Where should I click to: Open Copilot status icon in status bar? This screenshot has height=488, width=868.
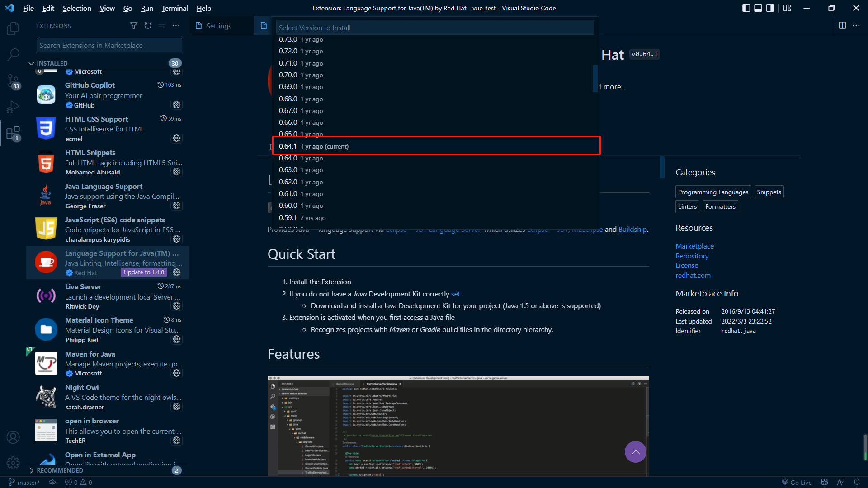pyautogui.click(x=825, y=482)
